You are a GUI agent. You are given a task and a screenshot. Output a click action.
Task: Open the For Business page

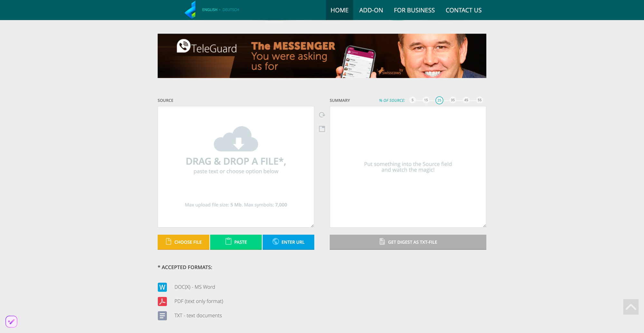414,10
